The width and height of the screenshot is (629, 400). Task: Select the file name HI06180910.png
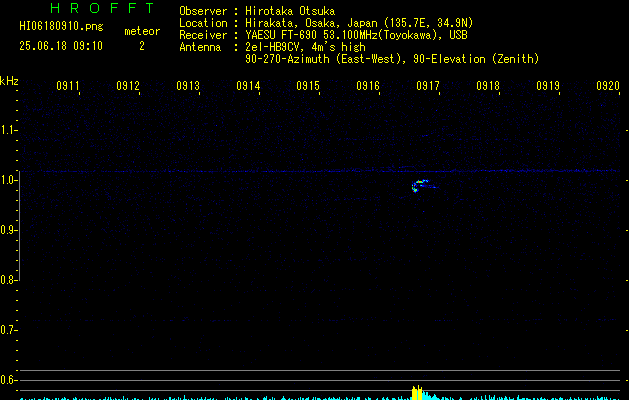tap(61, 26)
